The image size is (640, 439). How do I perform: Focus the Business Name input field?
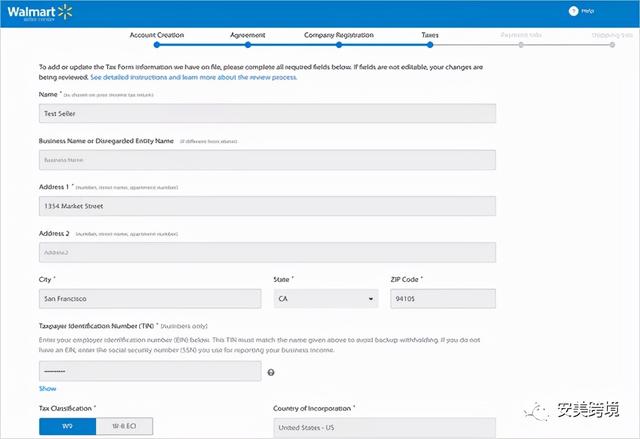[267, 160]
